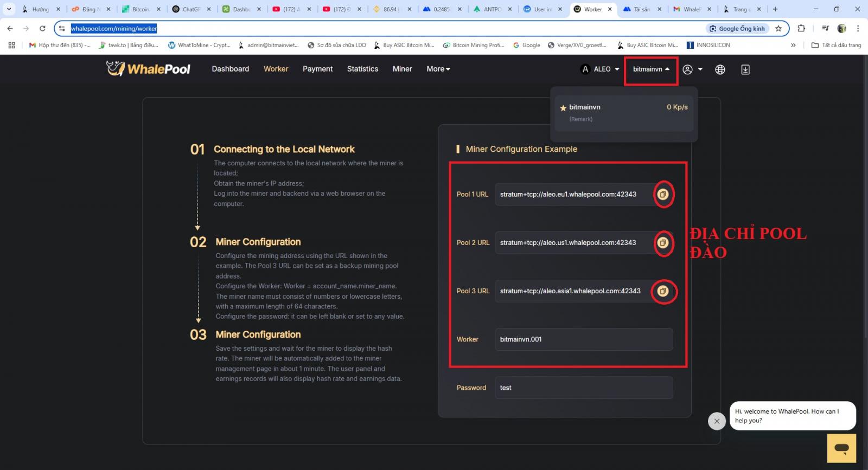Open the user account profile icon
Viewport: 868px width, 470px height.
tap(687, 69)
